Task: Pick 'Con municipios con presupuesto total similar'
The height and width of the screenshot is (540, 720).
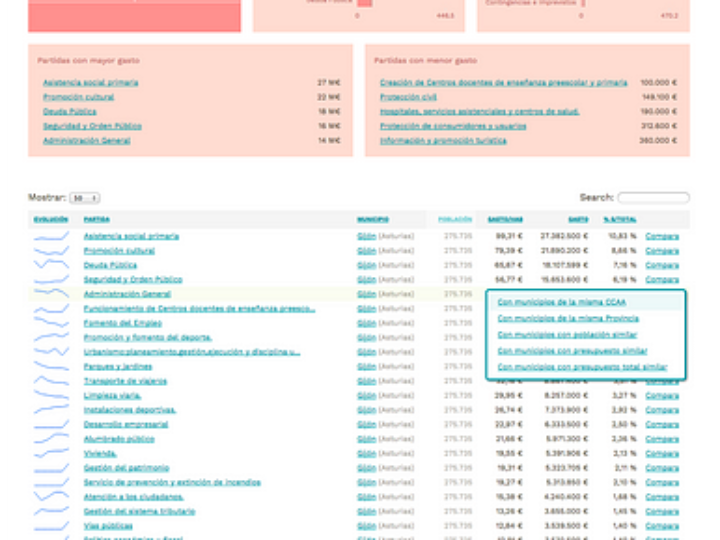Action: 582,367
